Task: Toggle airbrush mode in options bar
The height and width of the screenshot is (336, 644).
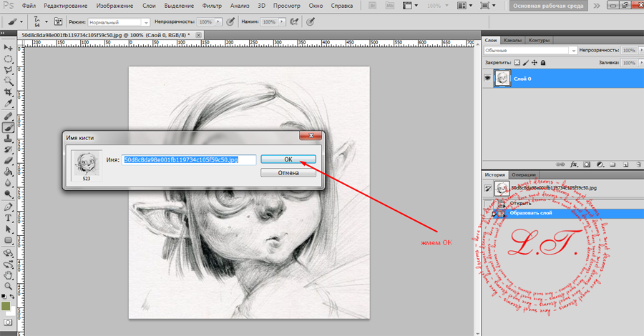Action: point(295,21)
